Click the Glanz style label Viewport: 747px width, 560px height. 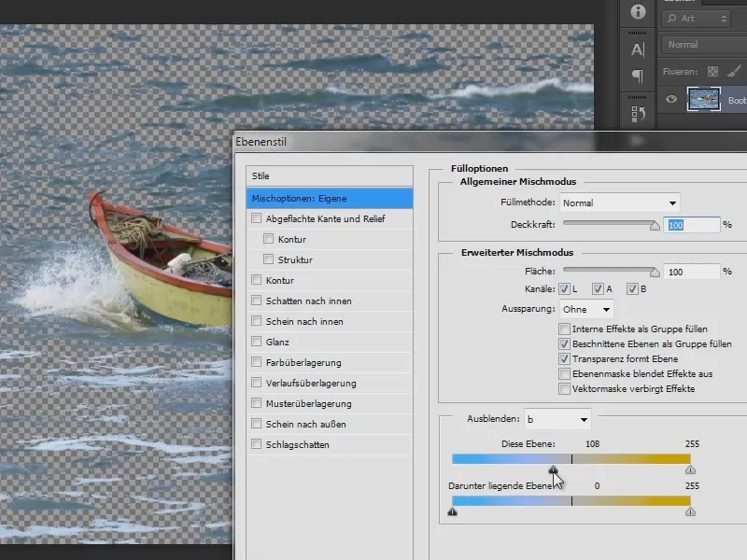(277, 342)
